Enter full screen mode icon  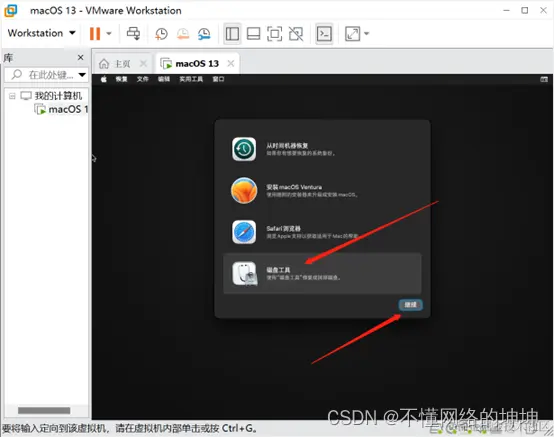[x=275, y=34]
